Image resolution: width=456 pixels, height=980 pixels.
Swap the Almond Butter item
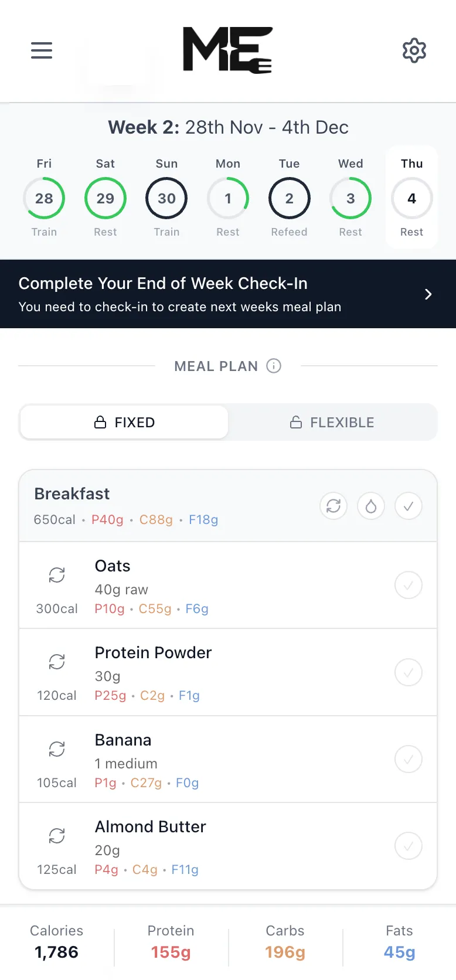[x=56, y=835]
